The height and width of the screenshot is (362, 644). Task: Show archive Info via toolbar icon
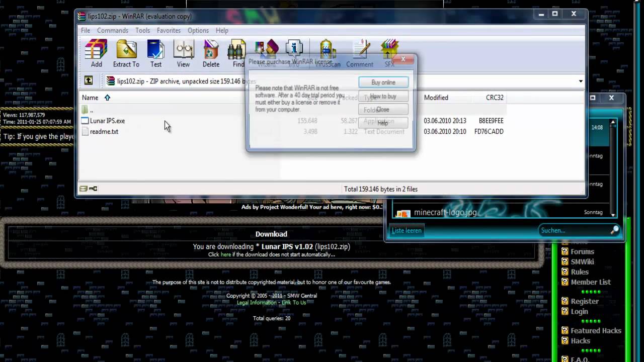294,54
